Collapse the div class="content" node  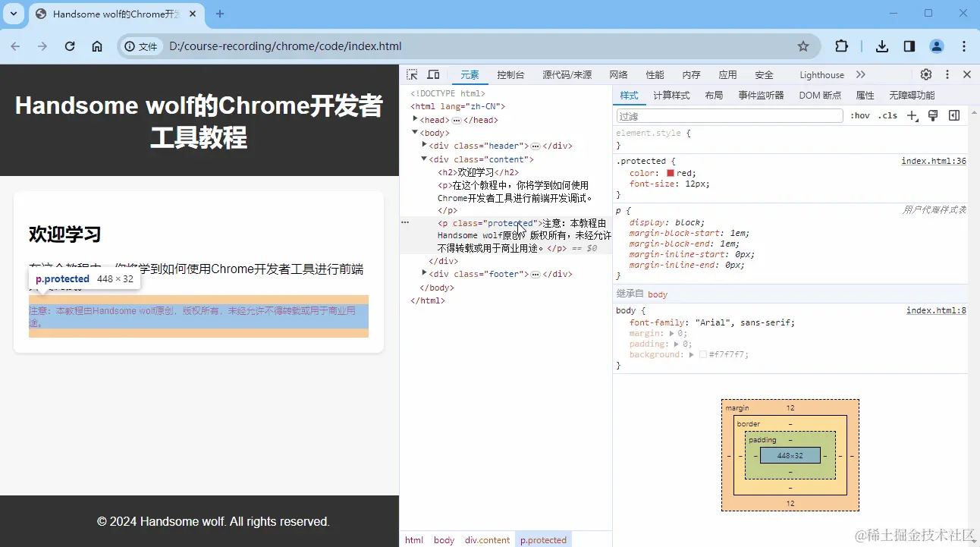point(424,159)
